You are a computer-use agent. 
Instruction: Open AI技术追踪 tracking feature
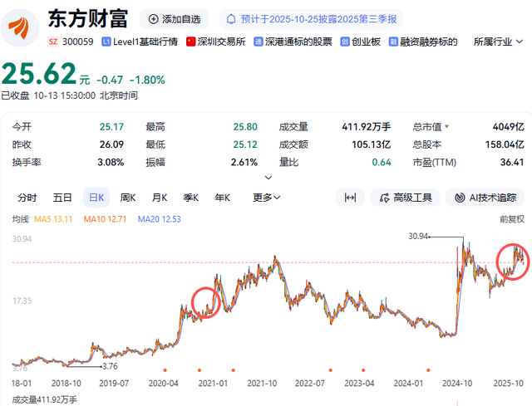(x=485, y=198)
